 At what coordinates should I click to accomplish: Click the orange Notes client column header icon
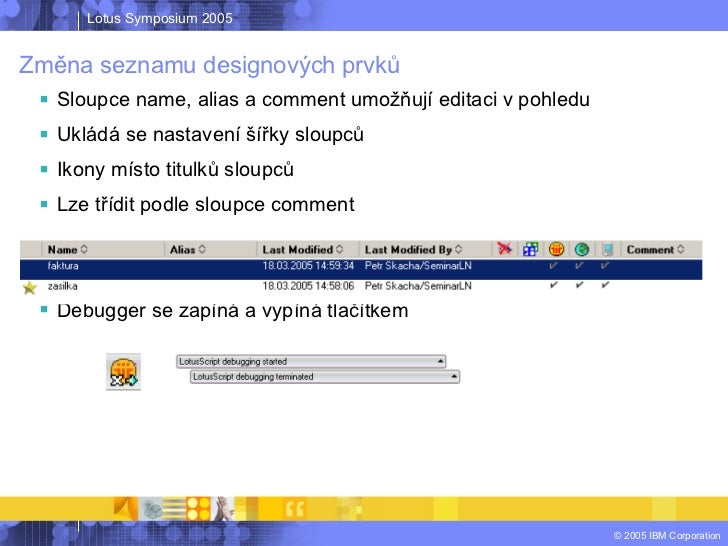(556, 249)
